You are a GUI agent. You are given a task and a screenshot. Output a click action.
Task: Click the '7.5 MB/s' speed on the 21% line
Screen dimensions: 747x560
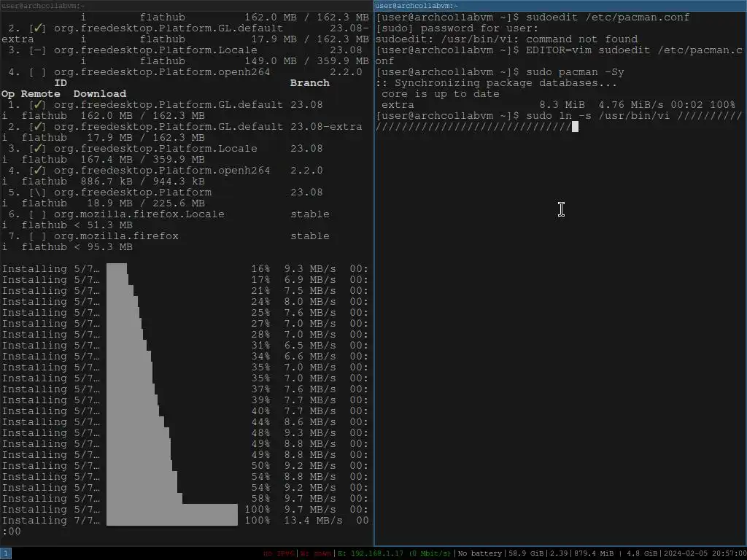click(309, 291)
